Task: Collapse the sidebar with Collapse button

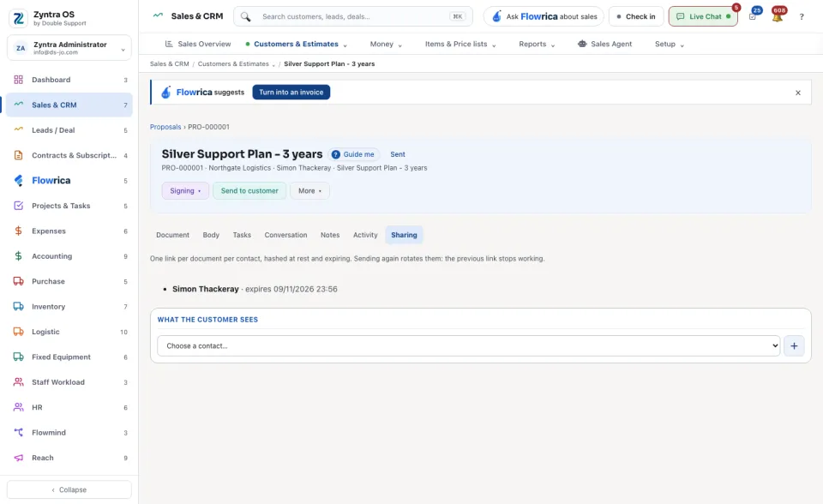Action: pyautogui.click(x=69, y=489)
